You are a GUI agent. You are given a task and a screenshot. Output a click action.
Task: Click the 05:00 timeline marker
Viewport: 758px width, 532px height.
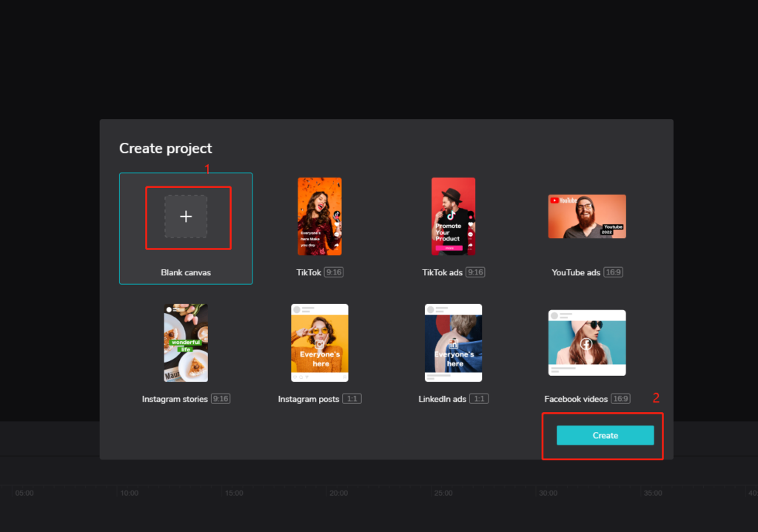coord(24,493)
